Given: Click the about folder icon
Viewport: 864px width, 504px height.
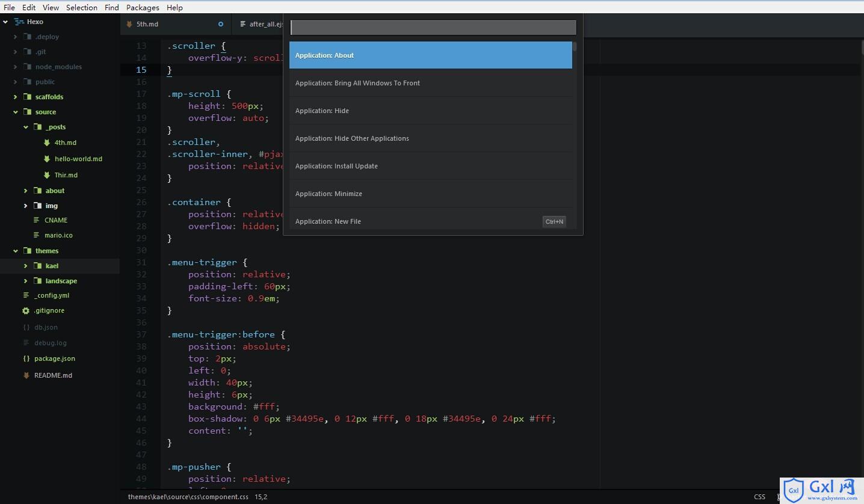Looking at the screenshot, I should coord(37,191).
